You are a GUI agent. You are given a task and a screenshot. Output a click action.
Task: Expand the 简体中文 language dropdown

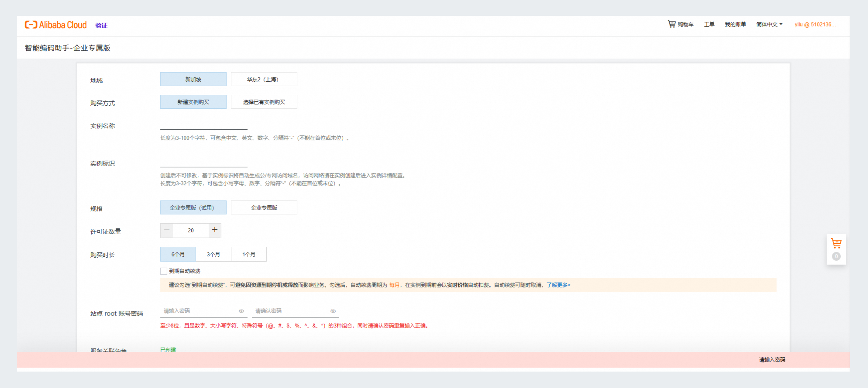[x=769, y=24]
